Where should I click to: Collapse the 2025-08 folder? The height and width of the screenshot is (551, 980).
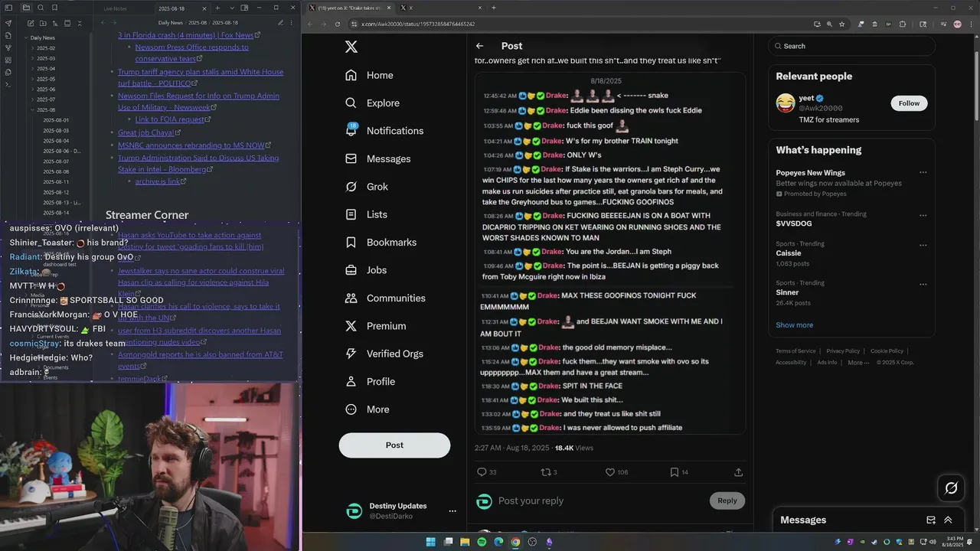pos(46,109)
